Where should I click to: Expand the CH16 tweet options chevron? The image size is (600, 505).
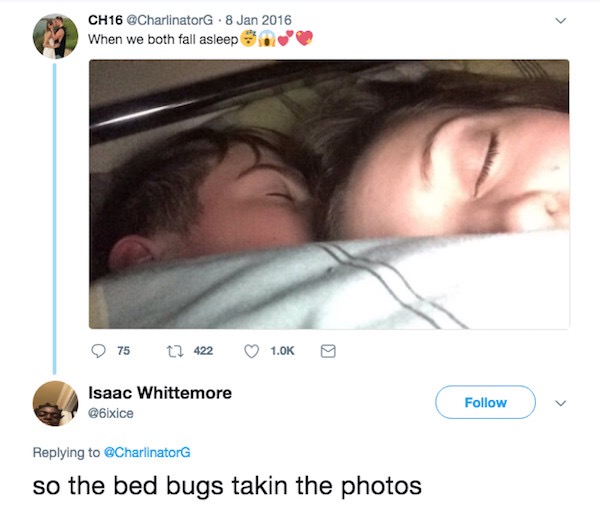click(560, 21)
